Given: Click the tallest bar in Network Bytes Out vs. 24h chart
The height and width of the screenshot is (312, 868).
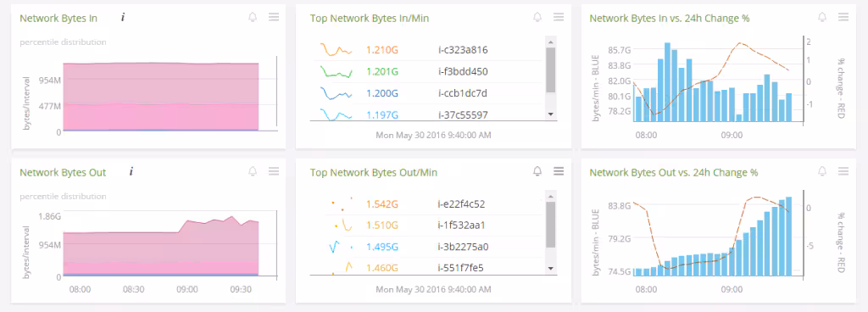Looking at the screenshot, I should (789, 237).
